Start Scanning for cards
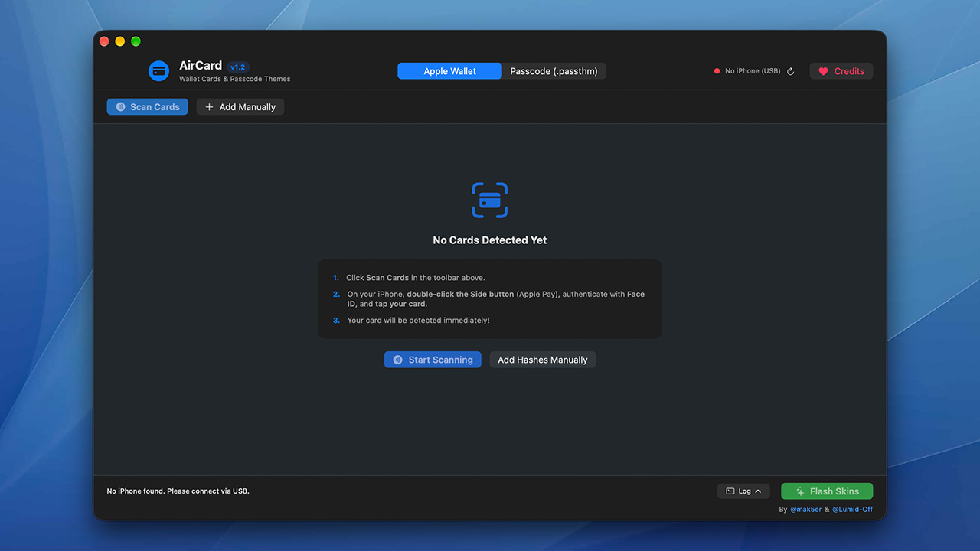The image size is (980, 551). (x=433, y=360)
